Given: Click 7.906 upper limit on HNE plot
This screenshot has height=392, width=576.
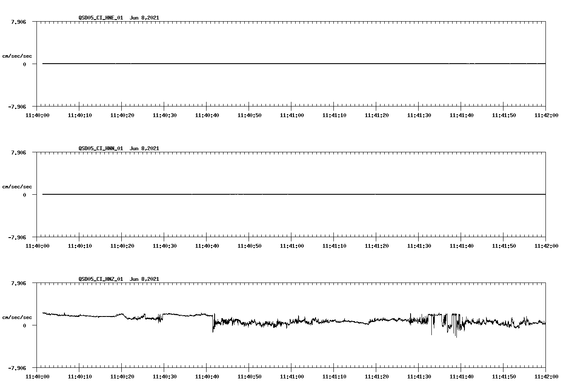Looking at the screenshot, I should point(19,22).
